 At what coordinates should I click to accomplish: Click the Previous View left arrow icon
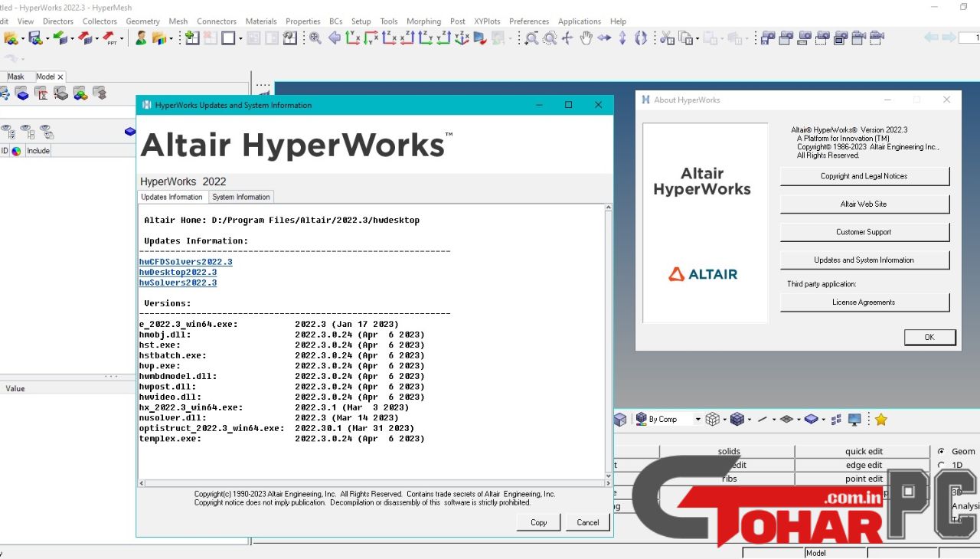pyautogui.click(x=335, y=38)
